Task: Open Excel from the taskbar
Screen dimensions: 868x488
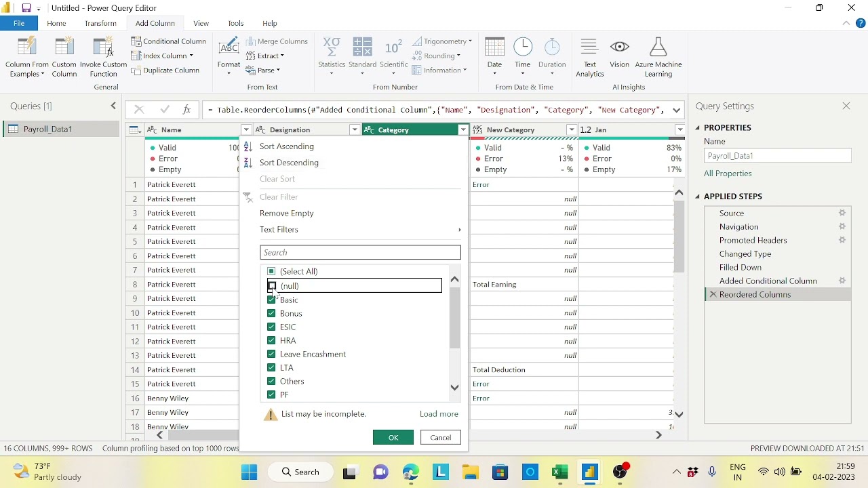Action: point(560,472)
